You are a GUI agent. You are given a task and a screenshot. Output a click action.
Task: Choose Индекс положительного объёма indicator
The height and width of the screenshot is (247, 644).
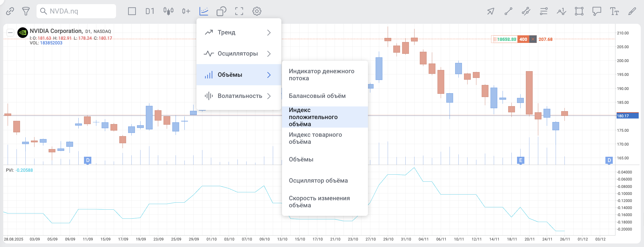coord(325,117)
